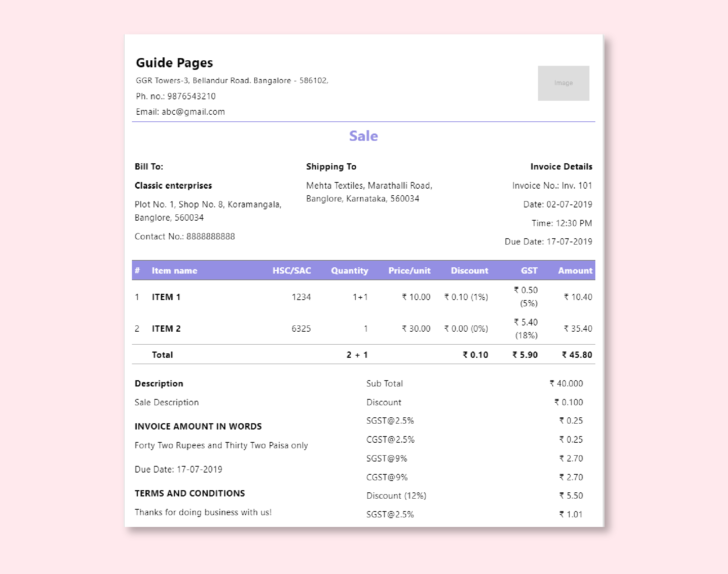Click the Total row of the table
This screenshot has height=574, width=728.
point(364,354)
